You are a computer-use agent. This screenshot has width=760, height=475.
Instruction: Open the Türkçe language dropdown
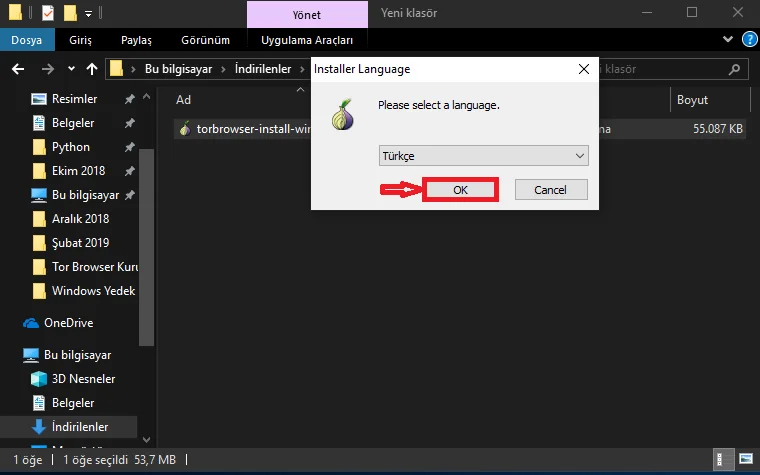coord(484,157)
